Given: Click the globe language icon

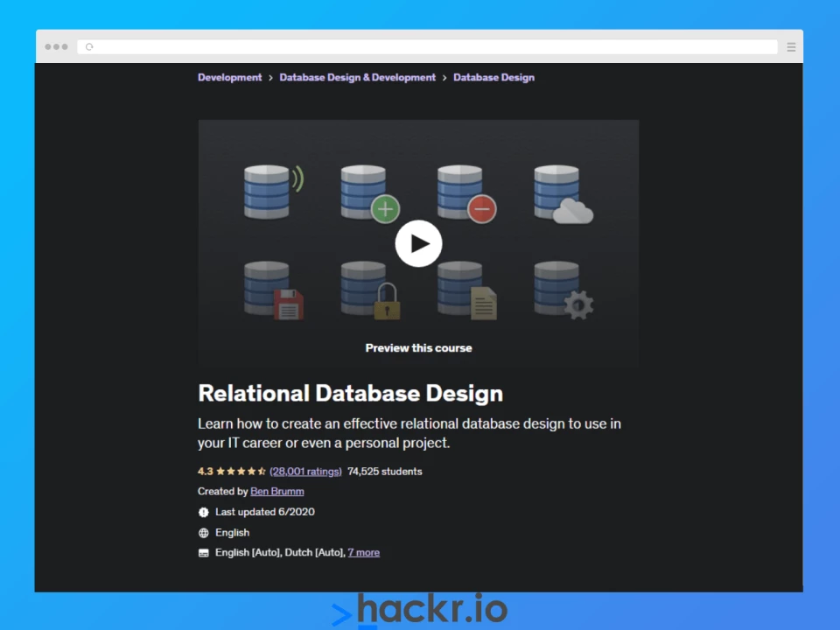Looking at the screenshot, I should point(204,533).
